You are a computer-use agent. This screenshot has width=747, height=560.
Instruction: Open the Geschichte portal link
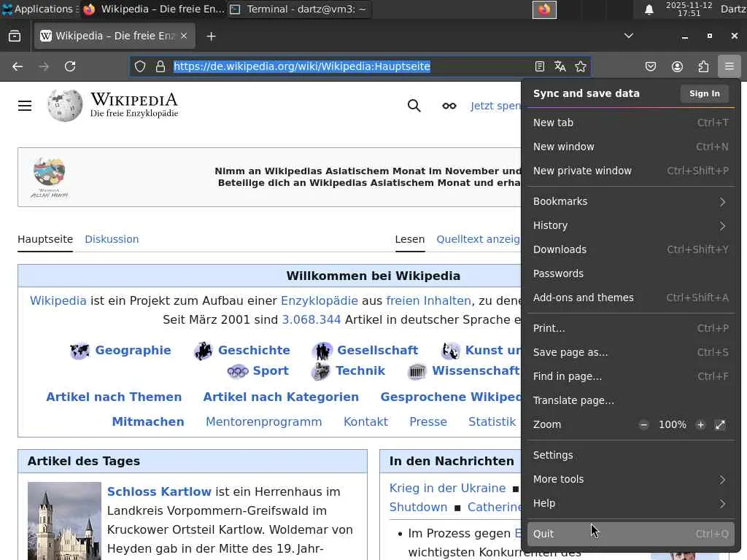click(254, 350)
